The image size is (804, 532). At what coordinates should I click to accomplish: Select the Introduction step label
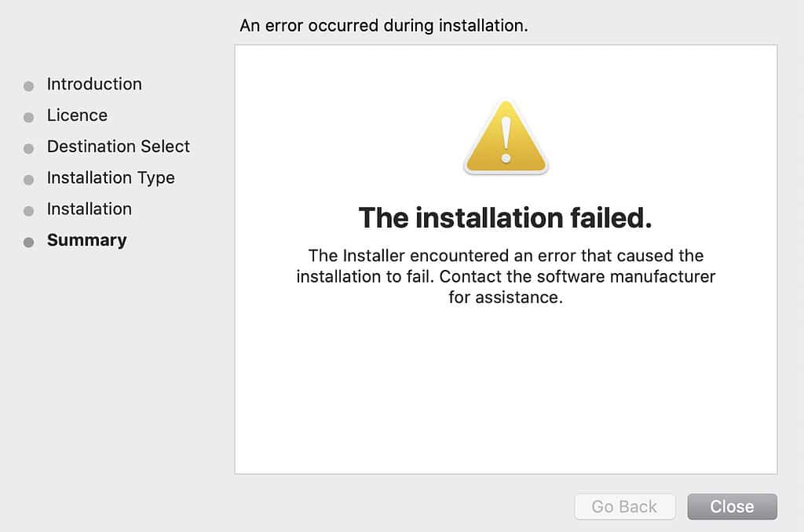(94, 84)
